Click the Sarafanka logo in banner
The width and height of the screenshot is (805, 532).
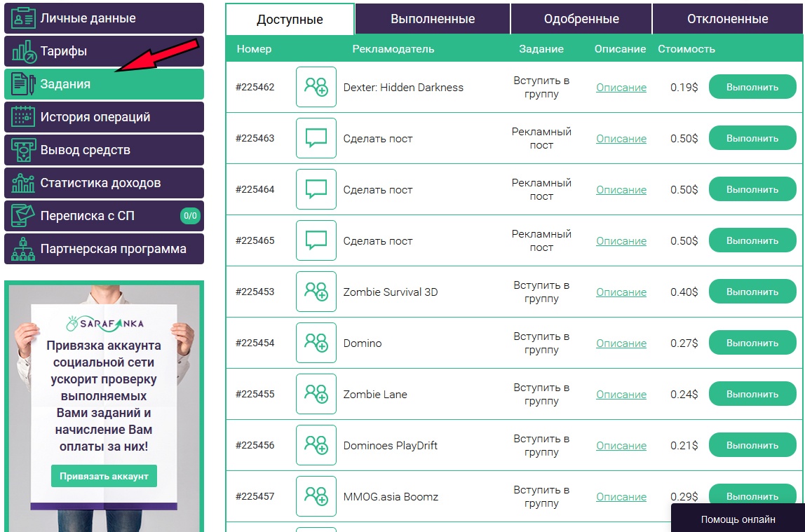point(105,323)
